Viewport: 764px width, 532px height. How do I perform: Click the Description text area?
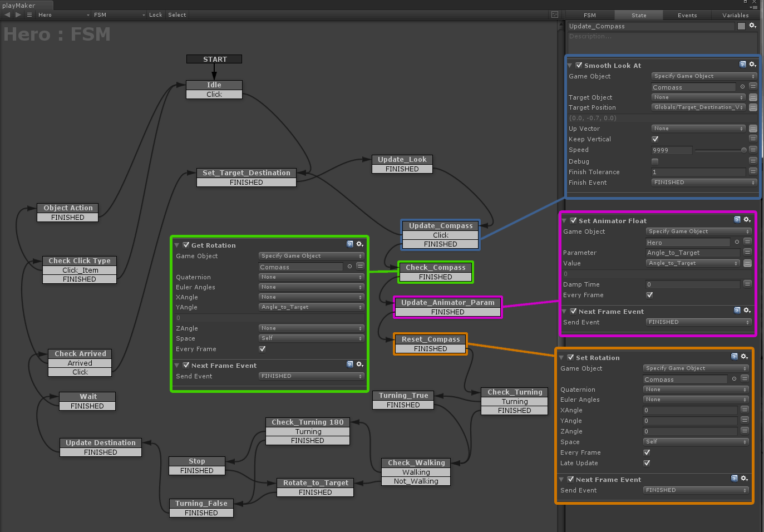662,43
